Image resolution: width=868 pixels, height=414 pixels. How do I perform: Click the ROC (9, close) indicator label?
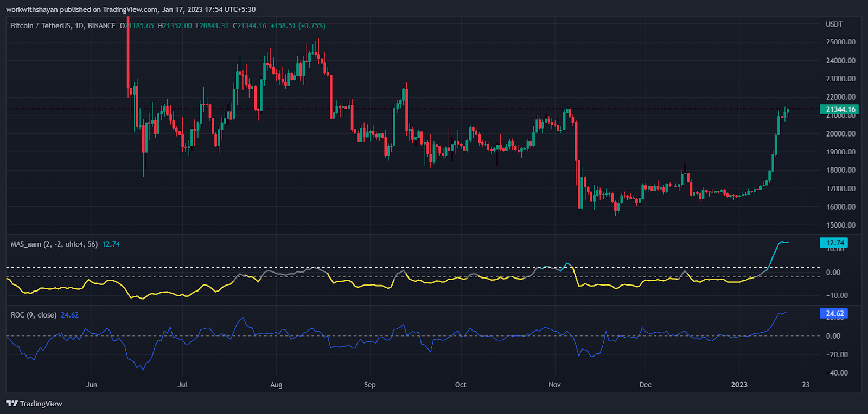[34, 315]
